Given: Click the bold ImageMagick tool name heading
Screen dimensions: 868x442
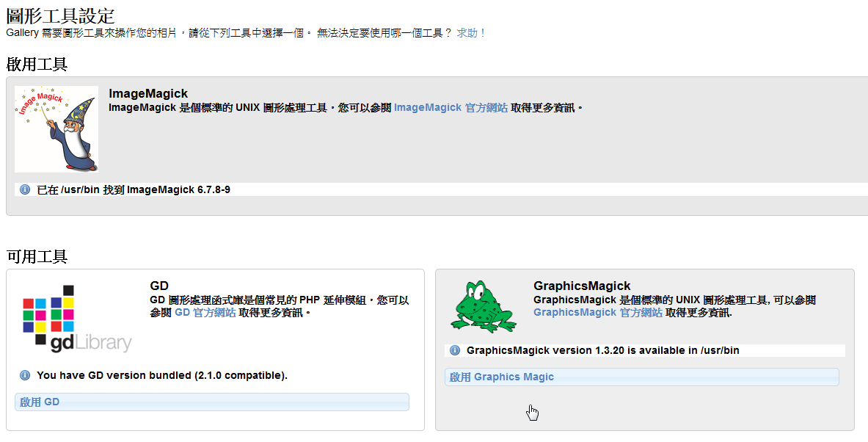Looking at the screenshot, I should pyautogui.click(x=148, y=93).
